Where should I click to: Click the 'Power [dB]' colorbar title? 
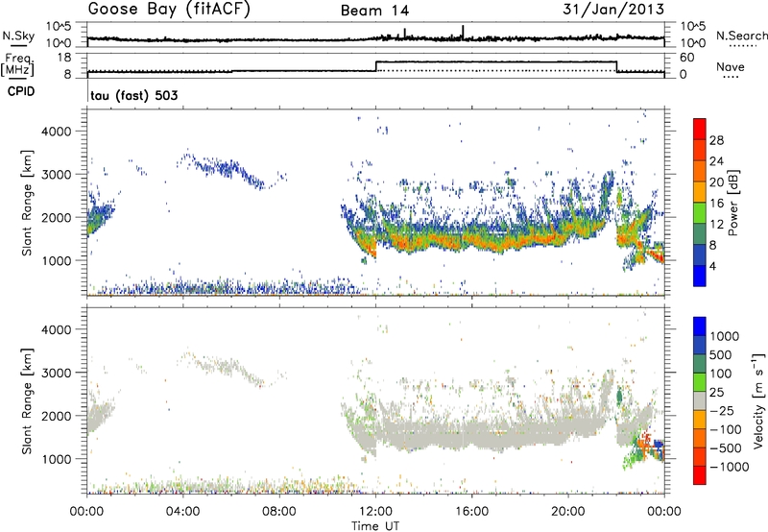click(x=732, y=203)
